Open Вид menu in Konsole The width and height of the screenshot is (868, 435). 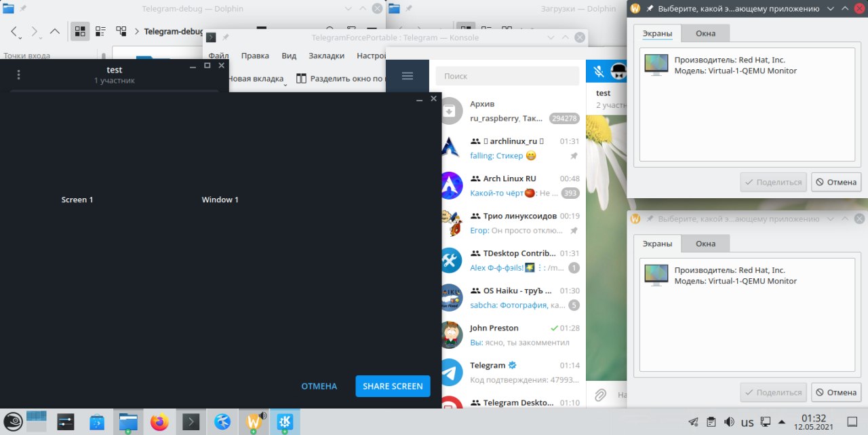(289, 56)
